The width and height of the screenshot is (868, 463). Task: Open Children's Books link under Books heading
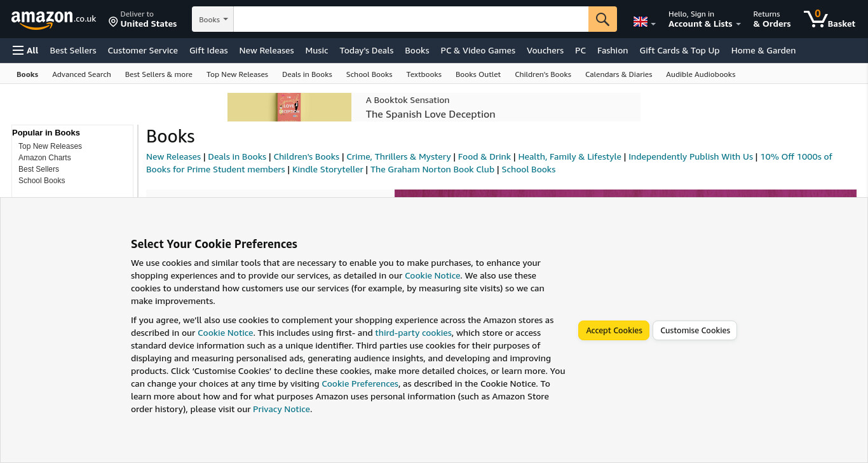306,156
